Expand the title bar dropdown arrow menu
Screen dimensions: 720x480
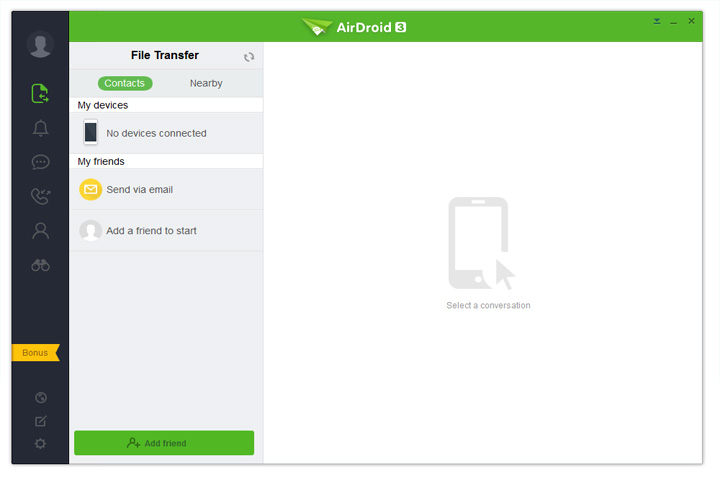[x=657, y=21]
